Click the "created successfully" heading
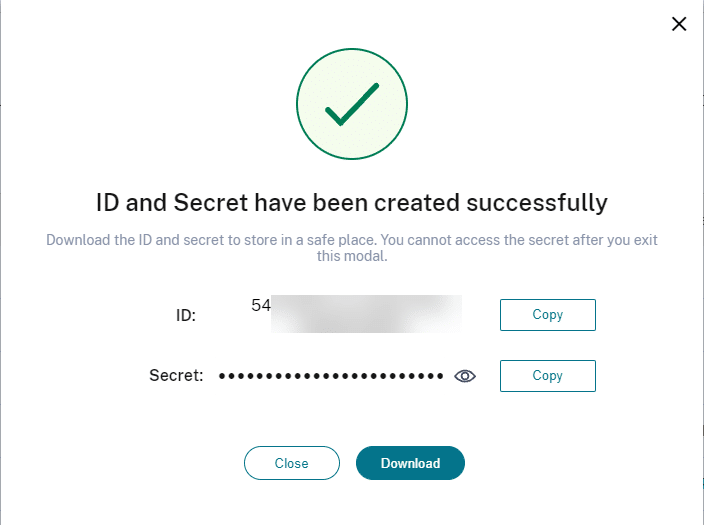 352,203
